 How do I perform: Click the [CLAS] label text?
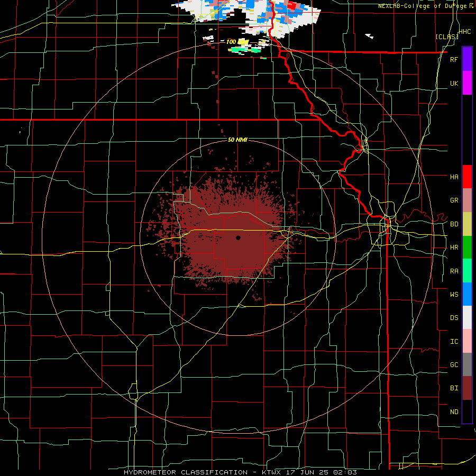(447, 36)
